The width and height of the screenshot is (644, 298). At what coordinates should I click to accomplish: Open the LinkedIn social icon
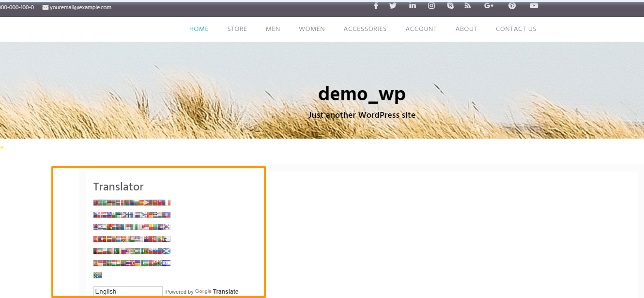click(x=413, y=6)
